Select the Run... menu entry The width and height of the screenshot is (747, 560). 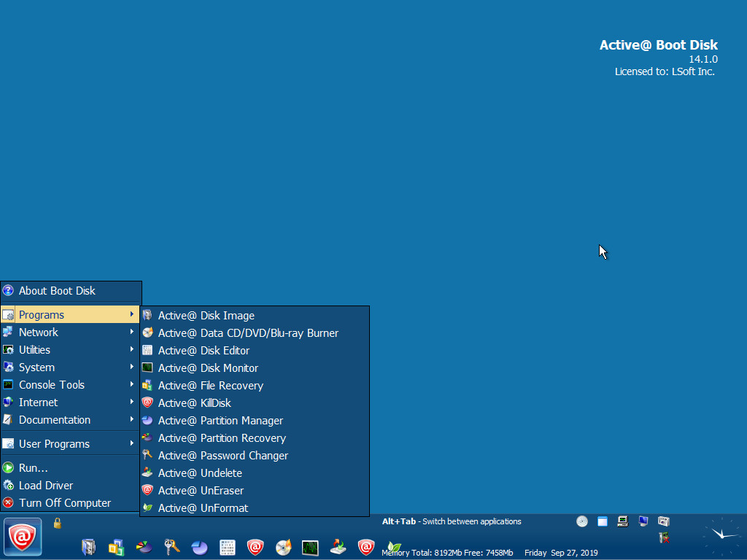(x=70, y=467)
